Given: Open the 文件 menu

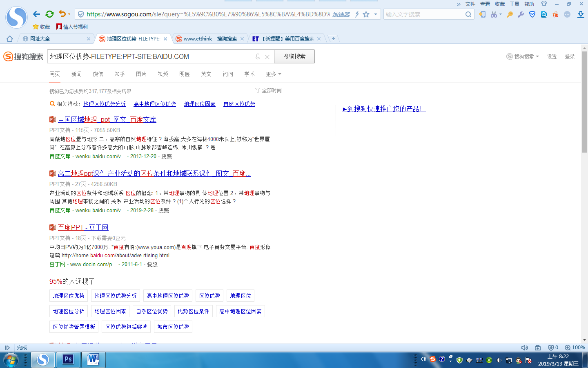Looking at the screenshot, I should click(x=470, y=4).
